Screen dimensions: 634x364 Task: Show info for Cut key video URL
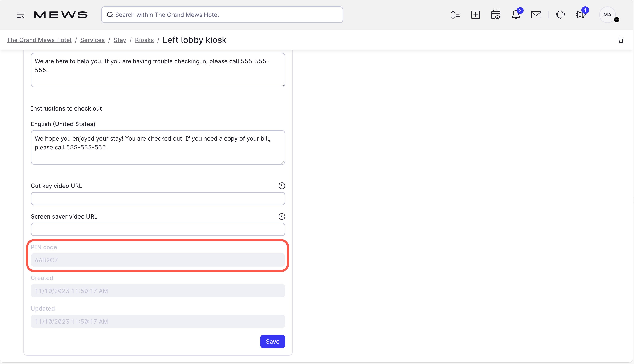[282, 186]
